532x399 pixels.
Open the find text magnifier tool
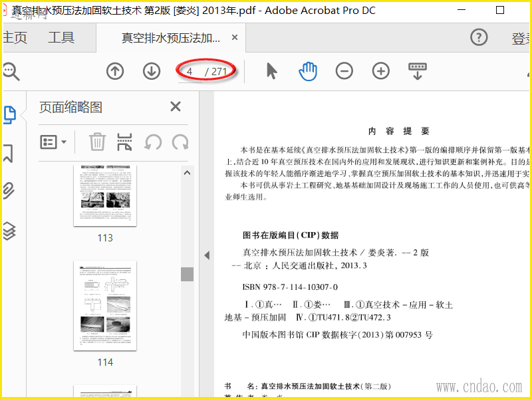pos(11,72)
